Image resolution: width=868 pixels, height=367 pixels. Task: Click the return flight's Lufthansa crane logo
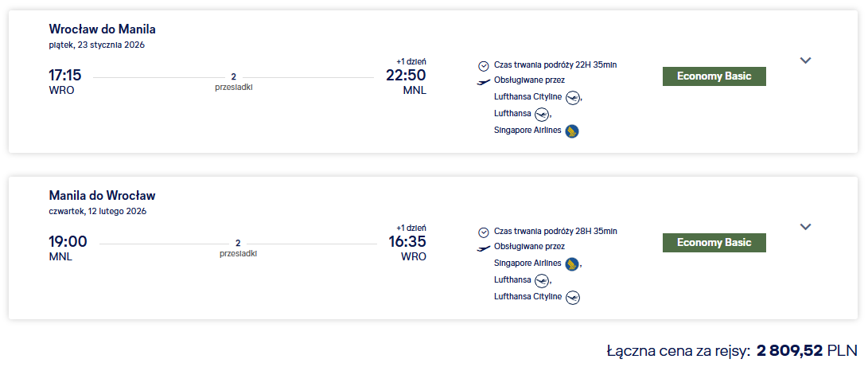click(x=542, y=280)
